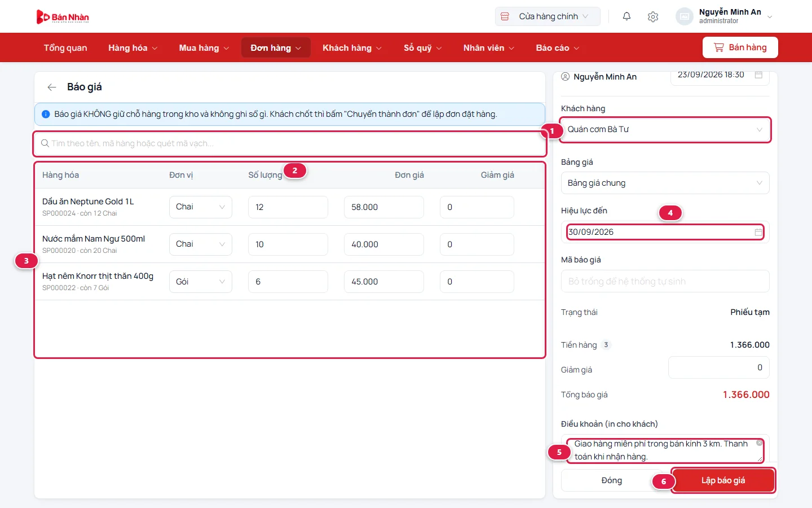Edit quantity 12 for Dầu ăn Neptune
The width and height of the screenshot is (812, 508).
point(288,207)
